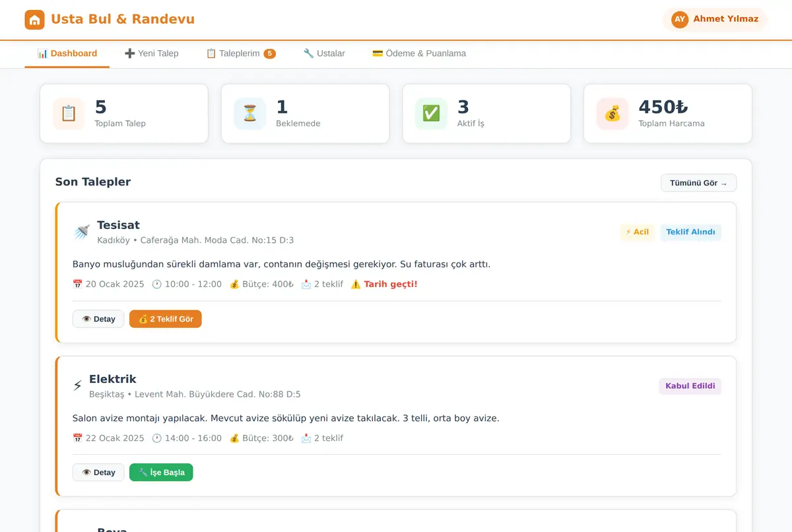Screen dimensions: 792x532
Task: Click the hourglass icon on Beklemede card
Action: tap(250, 114)
